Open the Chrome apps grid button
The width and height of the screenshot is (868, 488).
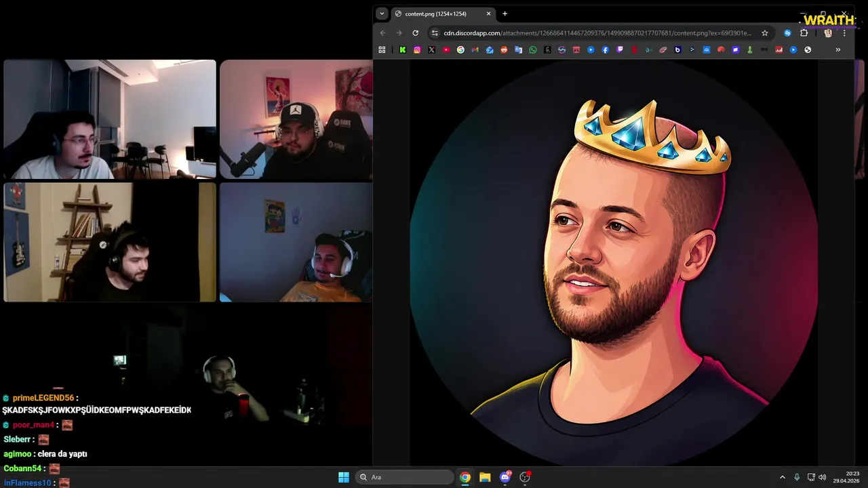(382, 49)
